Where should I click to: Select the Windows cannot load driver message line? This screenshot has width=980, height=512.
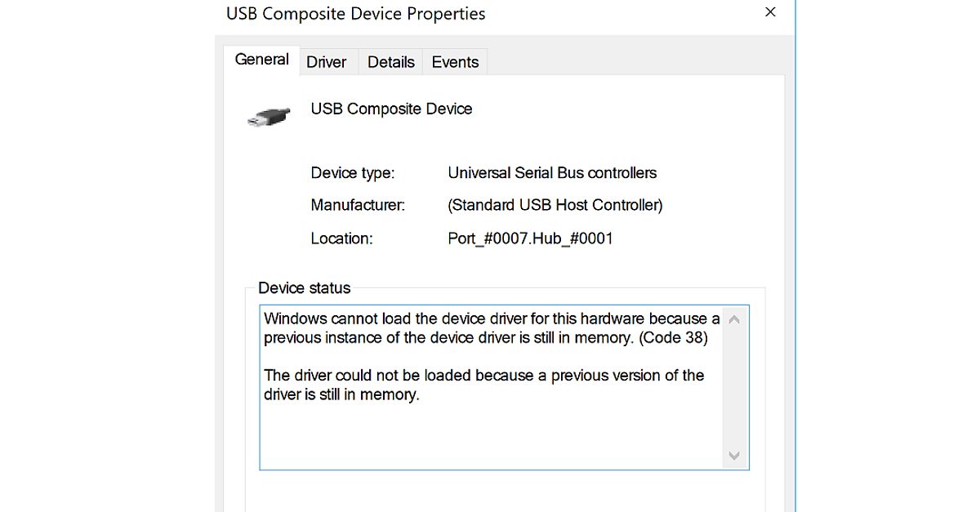point(490,318)
